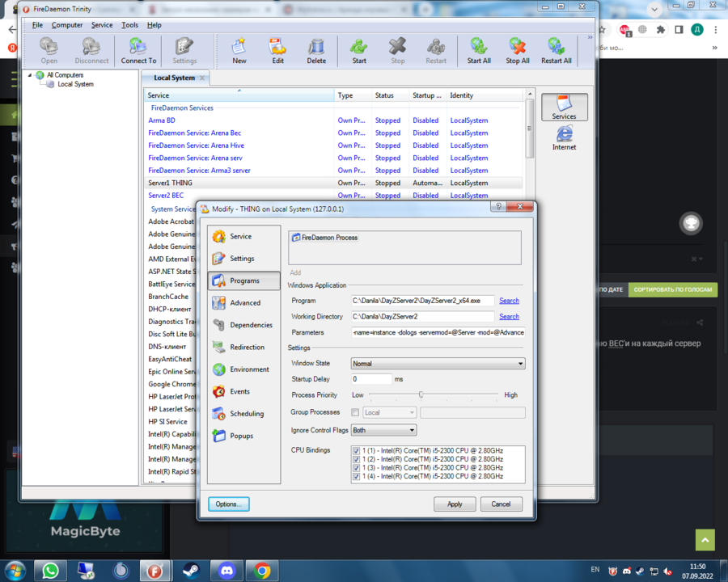Viewport: 728px width, 582px height.
Task: Select the Local System tab
Action: coord(175,78)
